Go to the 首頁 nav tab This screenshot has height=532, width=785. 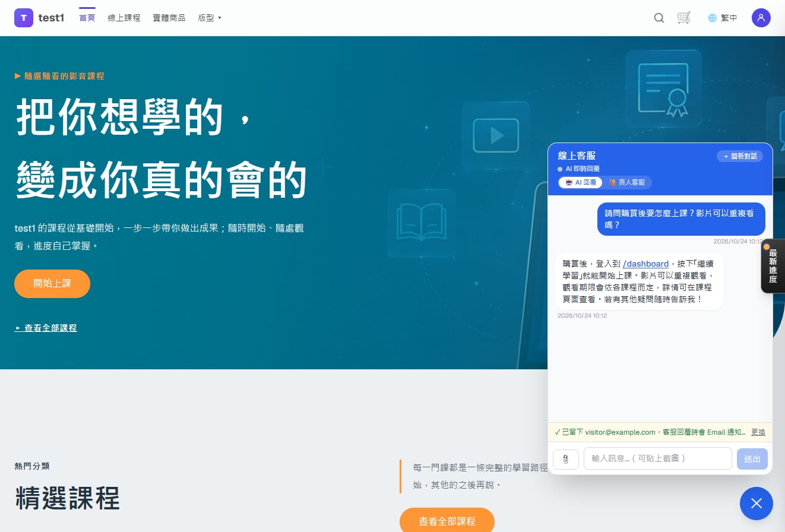87,18
